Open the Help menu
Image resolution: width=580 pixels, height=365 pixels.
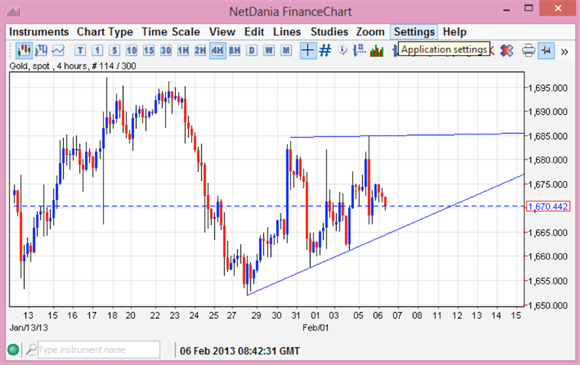455,32
